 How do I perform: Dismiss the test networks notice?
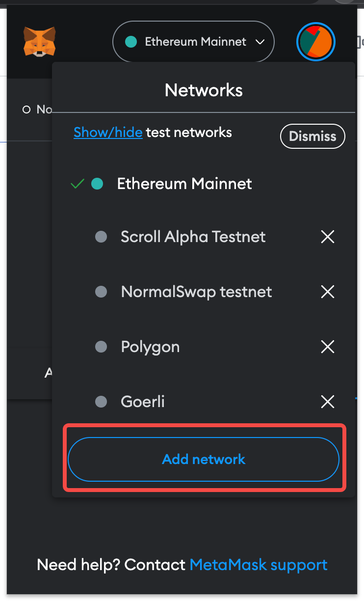[x=312, y=136]
